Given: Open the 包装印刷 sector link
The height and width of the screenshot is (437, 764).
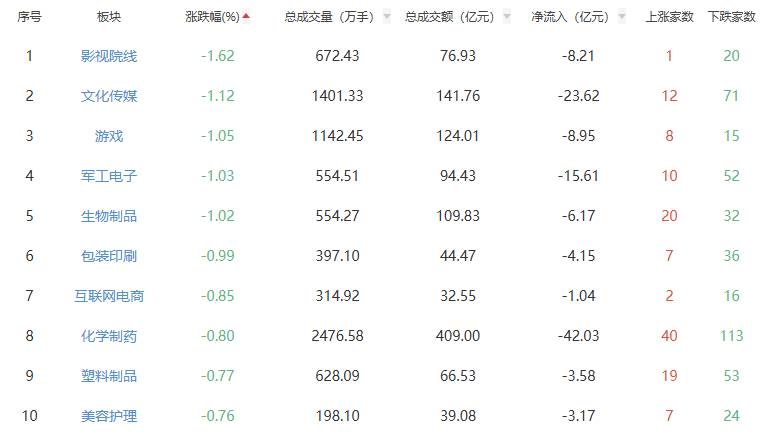Looking at the screenshot, I should click(x=109, y=256).
